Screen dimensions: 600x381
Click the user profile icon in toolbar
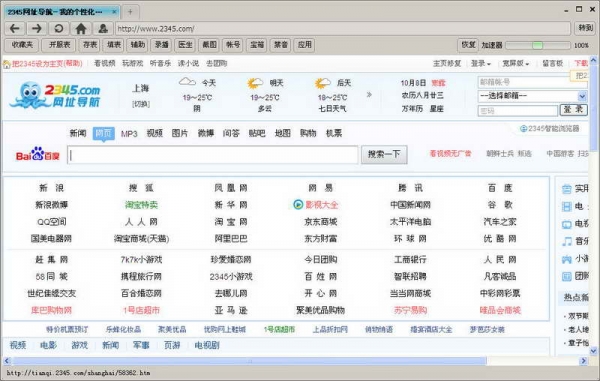[103, 28]
